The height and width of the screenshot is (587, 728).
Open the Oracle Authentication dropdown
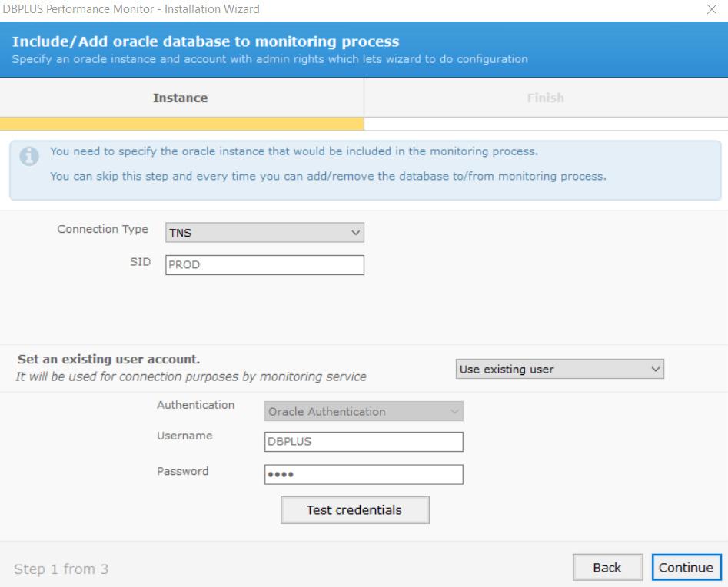click(364, 411)
